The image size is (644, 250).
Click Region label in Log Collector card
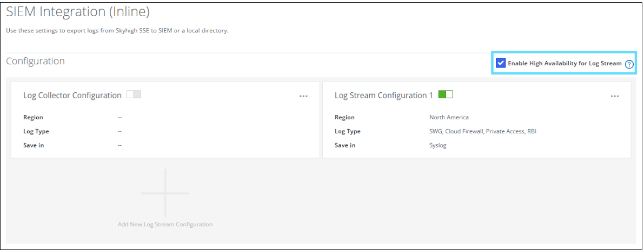(x=33, y=117)
